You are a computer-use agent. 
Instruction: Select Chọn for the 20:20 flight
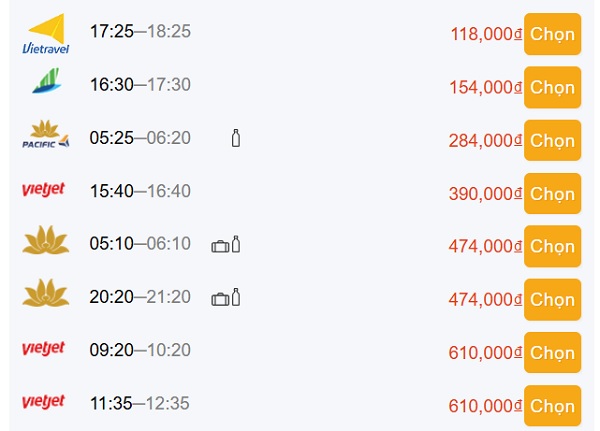coord(552,299)
